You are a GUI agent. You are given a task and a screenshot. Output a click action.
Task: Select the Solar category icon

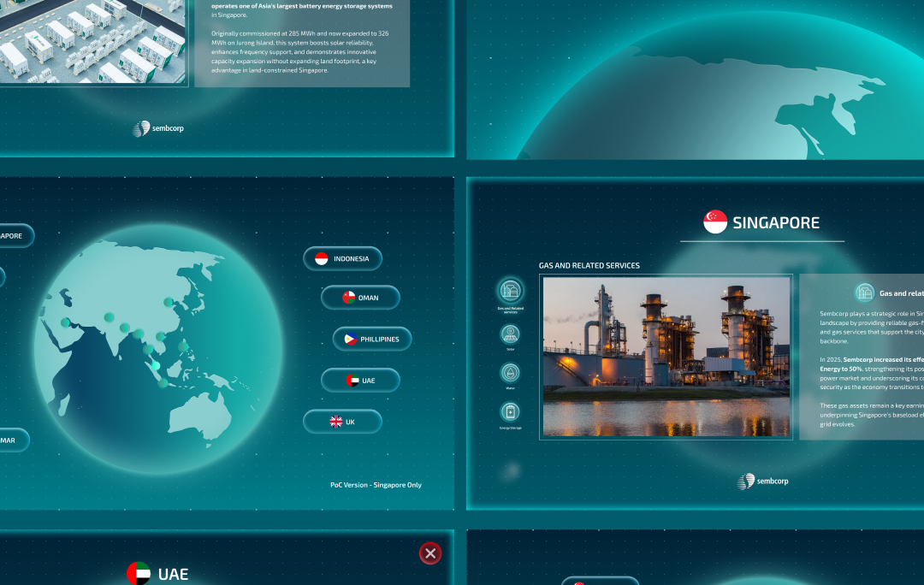(x=511, y=334)
